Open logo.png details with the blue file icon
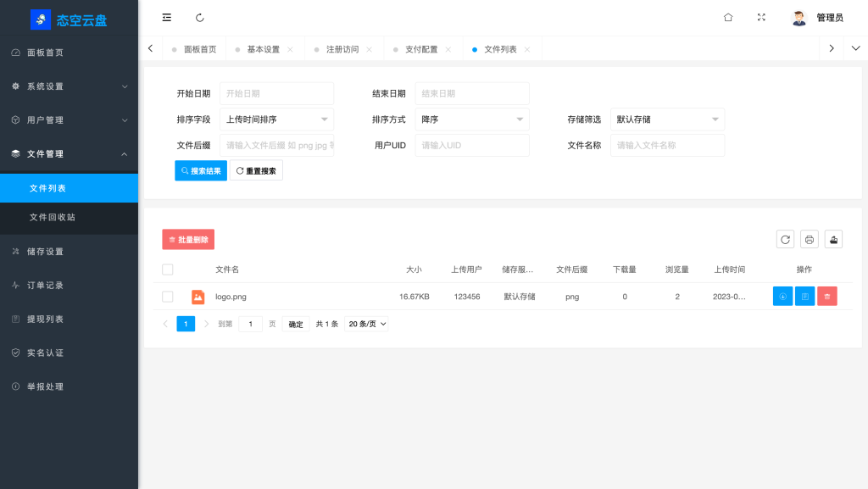 tap(804, 296)
